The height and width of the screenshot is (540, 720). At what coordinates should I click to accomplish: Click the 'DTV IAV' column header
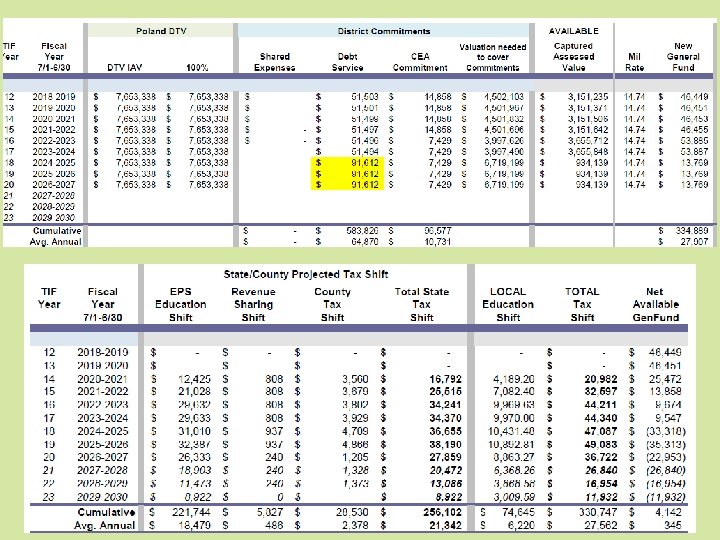(x=124, y=68)
